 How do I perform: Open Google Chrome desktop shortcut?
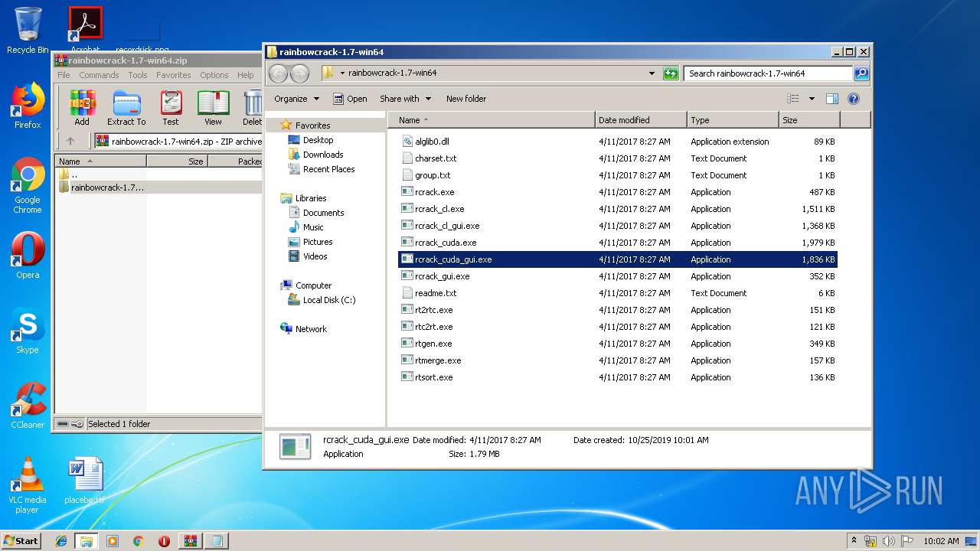pos(28,186)
